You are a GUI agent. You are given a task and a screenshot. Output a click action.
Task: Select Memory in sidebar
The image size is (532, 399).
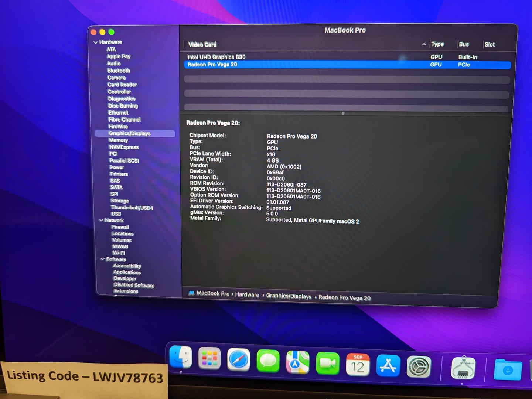coord(118,140)
